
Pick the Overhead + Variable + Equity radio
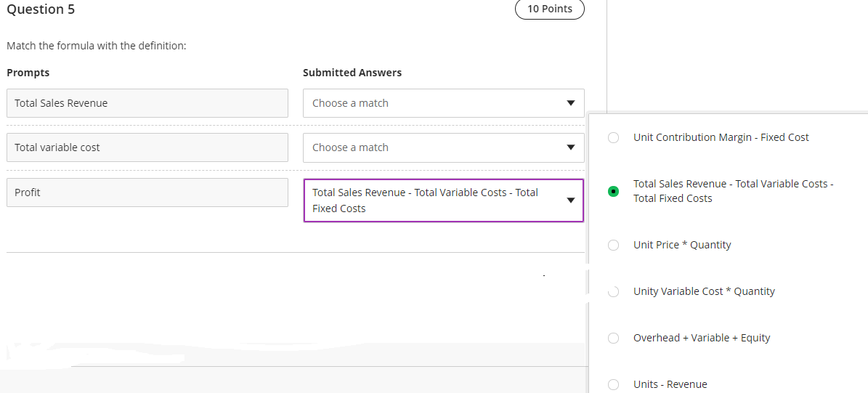coord(613,339)
